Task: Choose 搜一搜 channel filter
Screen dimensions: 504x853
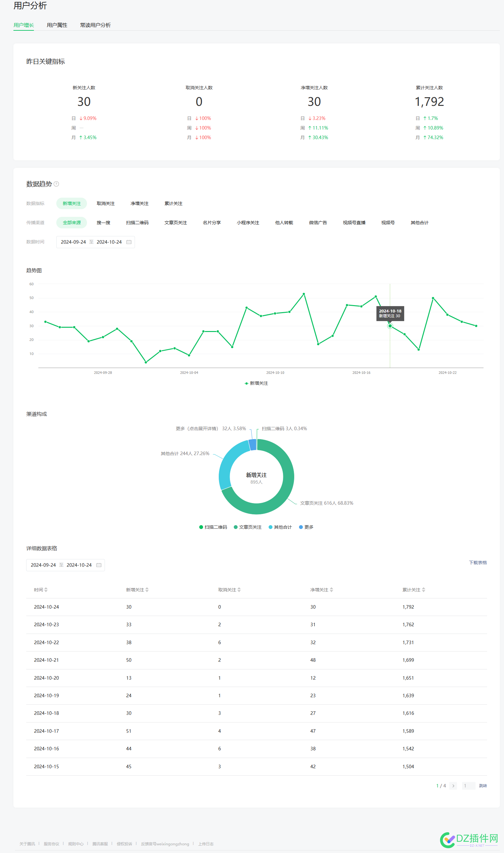Action: (104, 222)
